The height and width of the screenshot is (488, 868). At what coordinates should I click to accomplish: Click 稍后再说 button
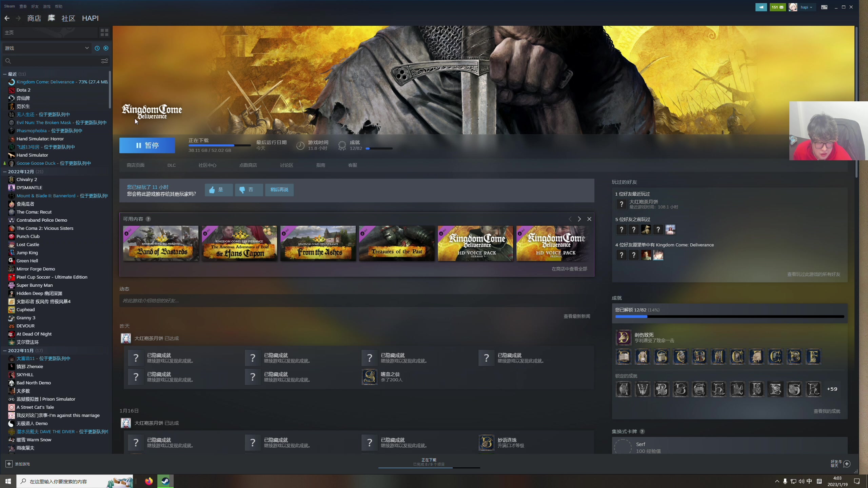pos(279,190)
